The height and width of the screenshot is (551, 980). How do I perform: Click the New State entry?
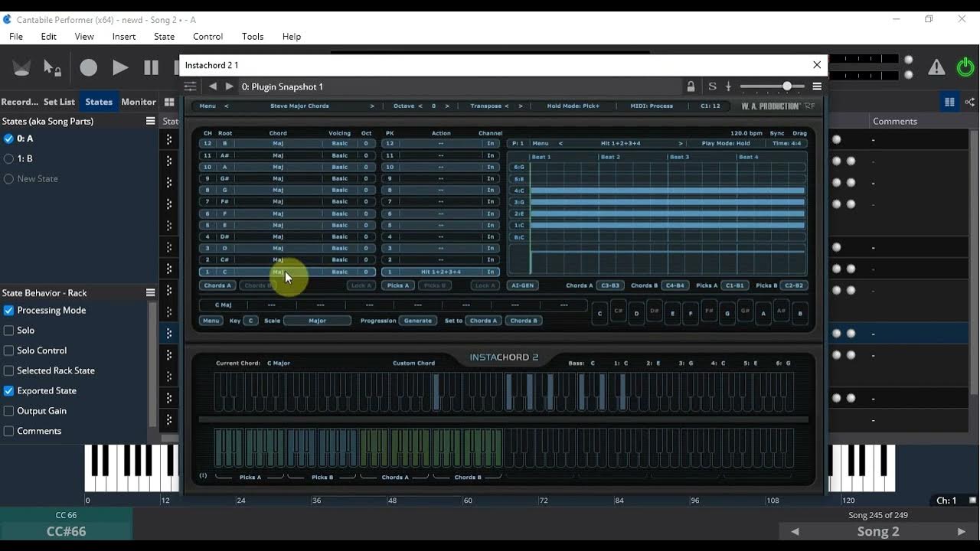(38, 178)
